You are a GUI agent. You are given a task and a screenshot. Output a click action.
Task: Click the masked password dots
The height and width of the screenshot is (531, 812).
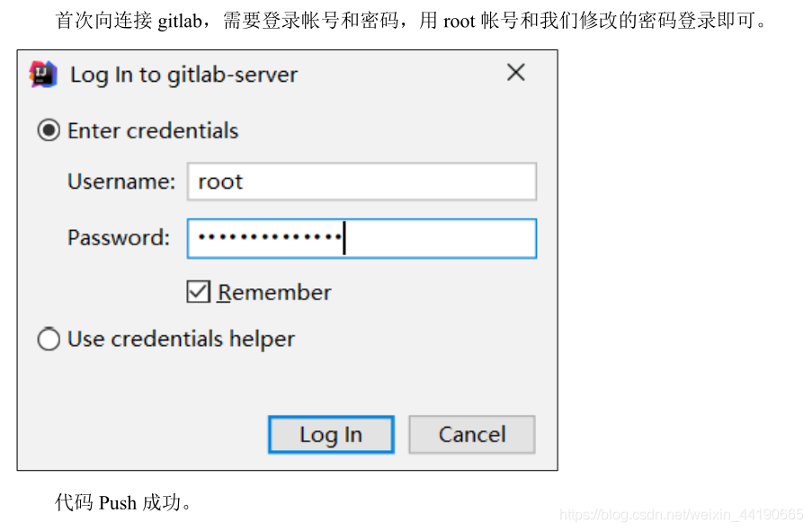click(x=269, y=237)
